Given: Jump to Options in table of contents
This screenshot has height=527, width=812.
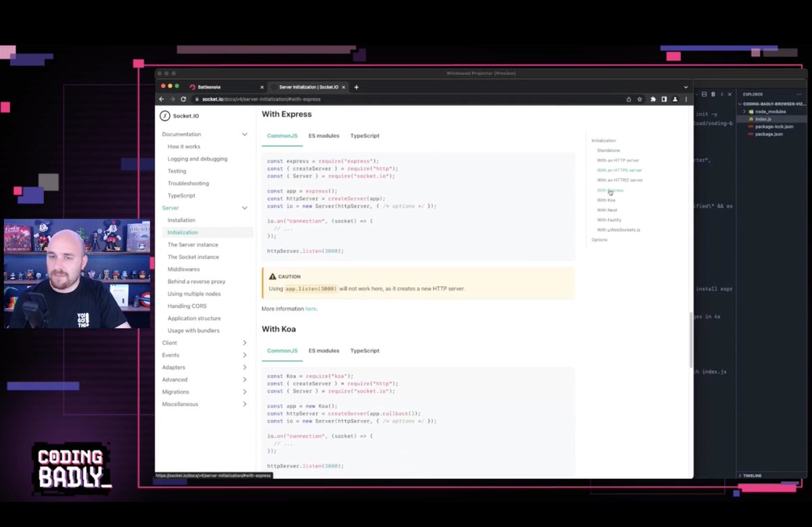Looking at the screenshot, I should click(x=599, y=239).
